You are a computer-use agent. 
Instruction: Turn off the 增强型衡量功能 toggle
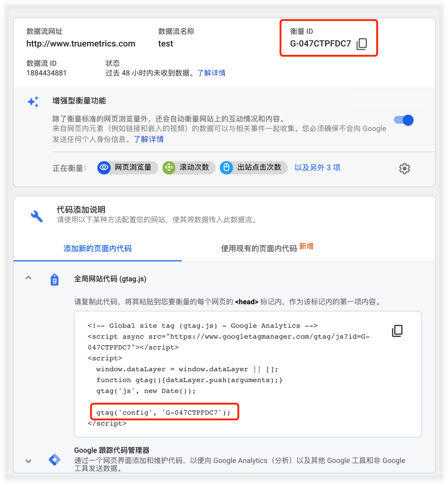404,120
